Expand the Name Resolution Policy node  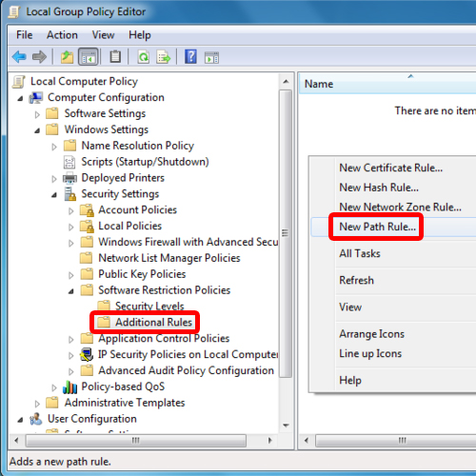coord(54,147)
